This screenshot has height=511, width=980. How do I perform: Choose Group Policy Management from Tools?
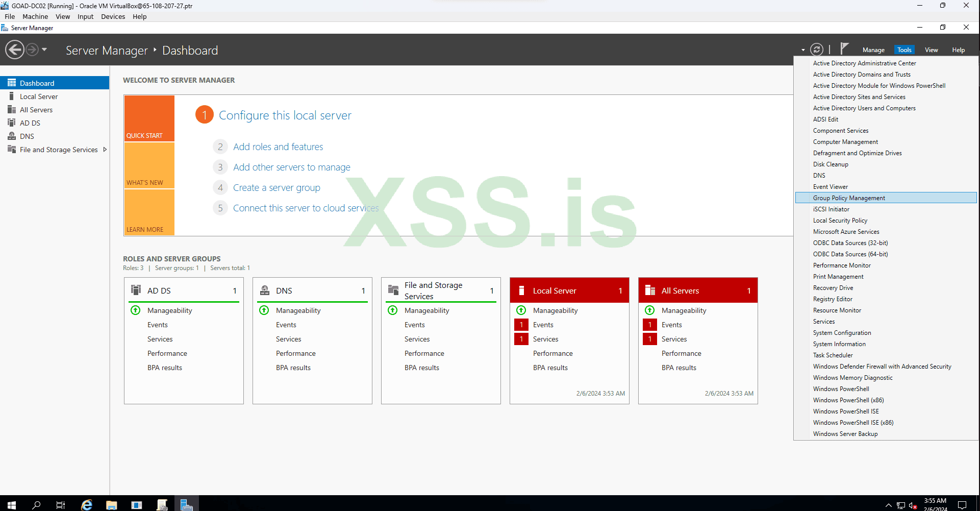(886, 198)
